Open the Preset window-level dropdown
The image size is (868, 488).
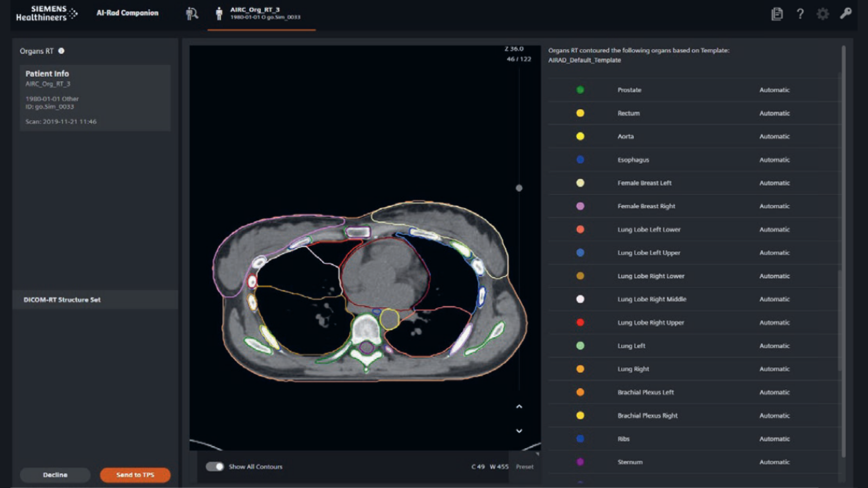[524, 467]
